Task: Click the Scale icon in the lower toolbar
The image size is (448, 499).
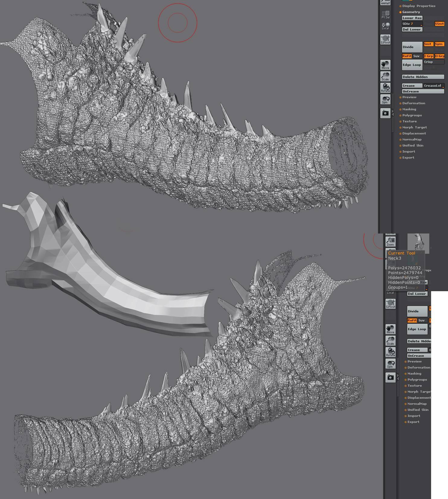Action: pyautogui.click(x=390, y=340)
